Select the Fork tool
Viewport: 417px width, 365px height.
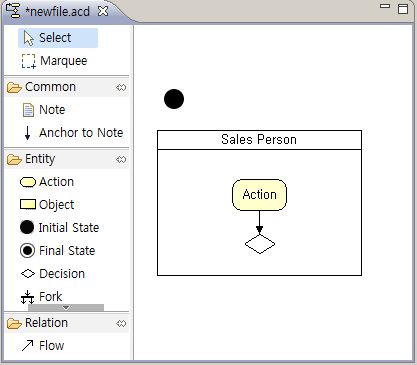[41, 296]
